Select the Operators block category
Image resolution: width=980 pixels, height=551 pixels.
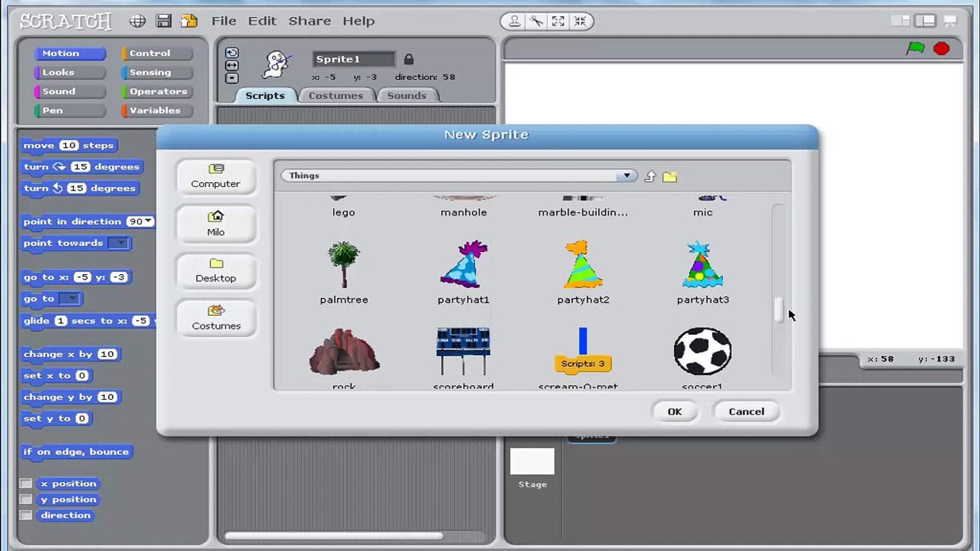[x=157, y=91]
